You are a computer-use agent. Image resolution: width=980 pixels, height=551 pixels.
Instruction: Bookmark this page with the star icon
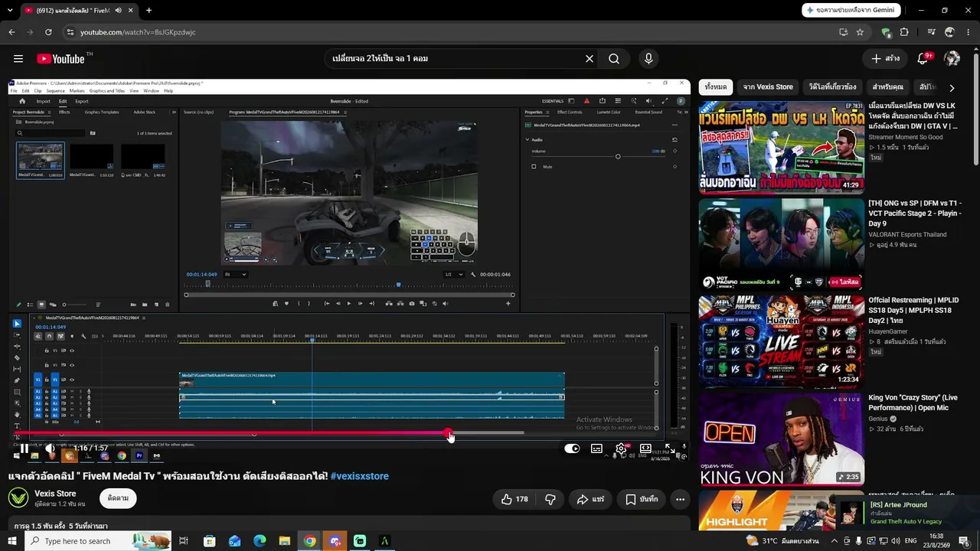tap(860, 32)
